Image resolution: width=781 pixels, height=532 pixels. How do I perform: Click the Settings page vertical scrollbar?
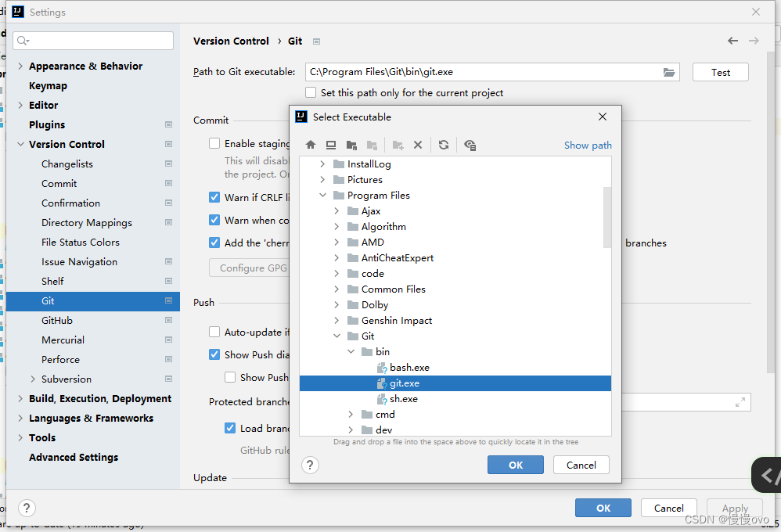[771, 213]
